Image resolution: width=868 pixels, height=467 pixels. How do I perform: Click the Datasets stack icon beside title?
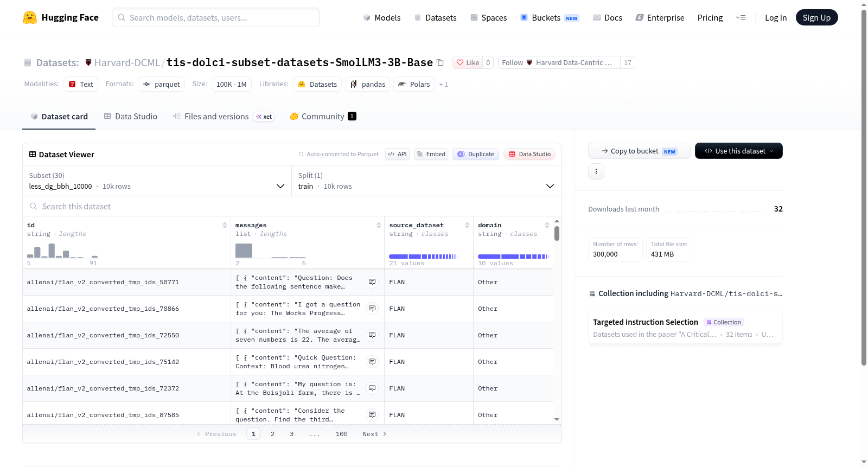pos(28,63)
